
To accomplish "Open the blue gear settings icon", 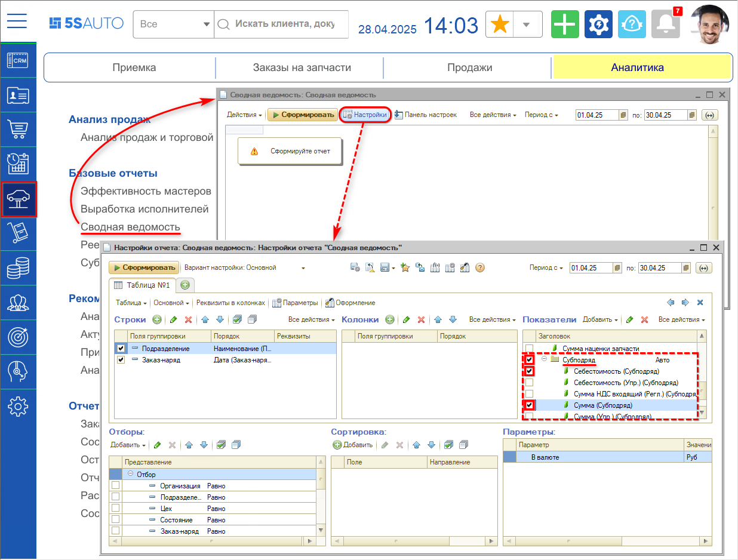I will click(x=598, y=24).
